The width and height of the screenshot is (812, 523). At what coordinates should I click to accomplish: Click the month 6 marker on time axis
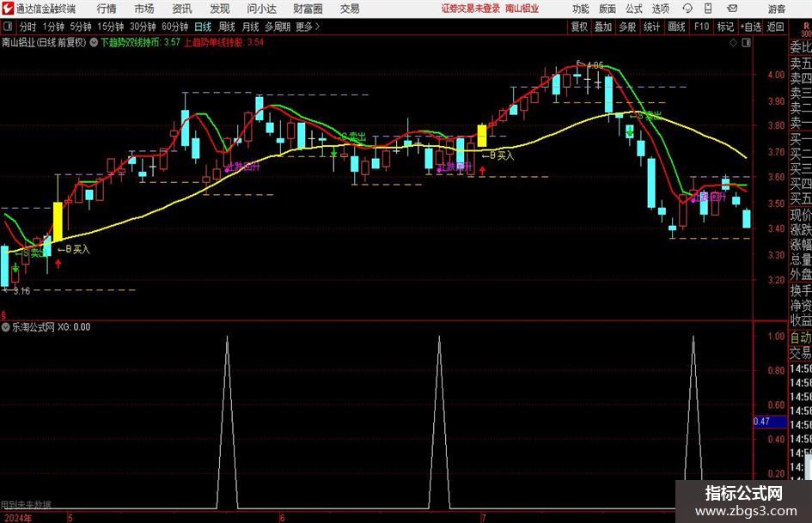click(x=282, y=518)
